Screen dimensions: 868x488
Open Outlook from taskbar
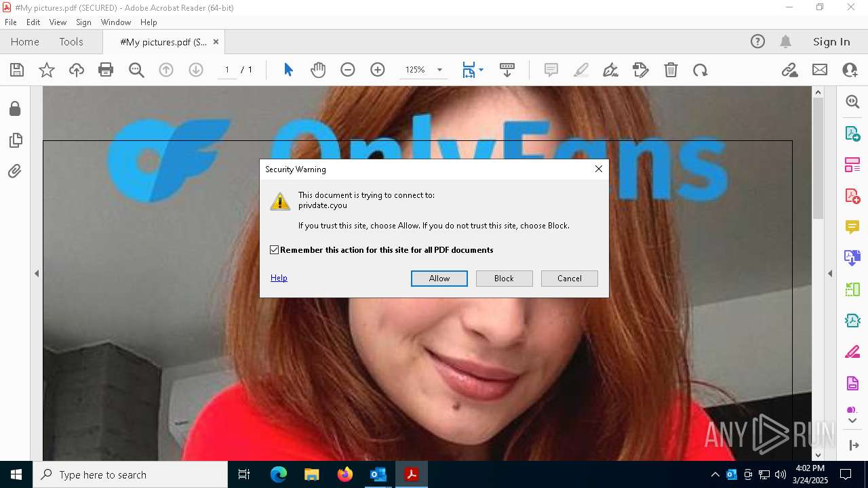pyautogui.click(x=378, y=474)
